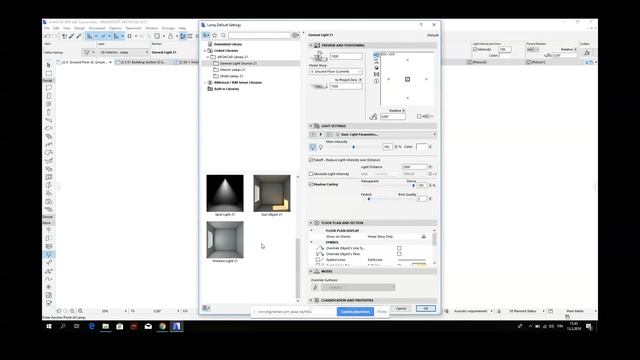
Task: Select the Beam tool in the toolbox
Action: point(49,120)
